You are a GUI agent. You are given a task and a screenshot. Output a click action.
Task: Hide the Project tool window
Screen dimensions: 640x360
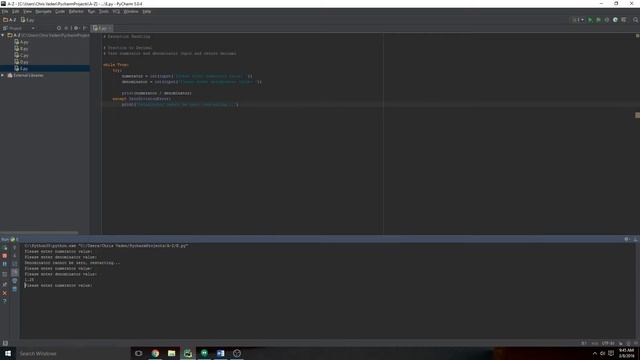85,28
